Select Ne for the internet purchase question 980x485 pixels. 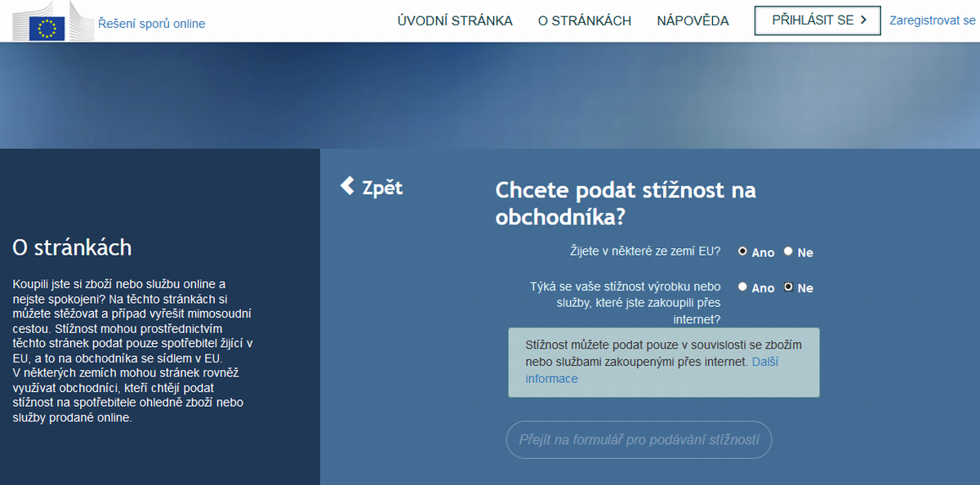[x=787, y=287]
